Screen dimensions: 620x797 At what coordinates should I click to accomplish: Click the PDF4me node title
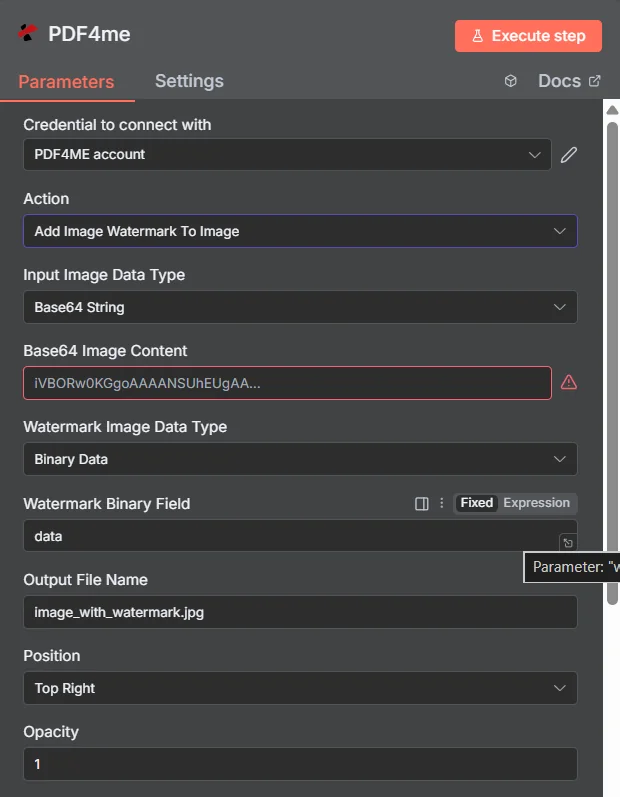(x=89, y=34)
